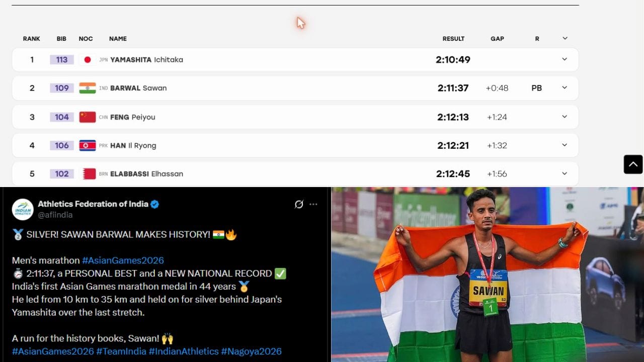Viewport: 644px width, 362px height.
Task: Click the North Korea flag icon
Action: pos(88,146)
